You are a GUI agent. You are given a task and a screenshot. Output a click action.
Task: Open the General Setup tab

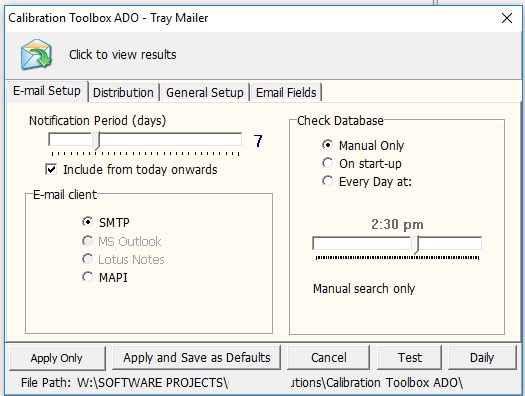point(205,92)
